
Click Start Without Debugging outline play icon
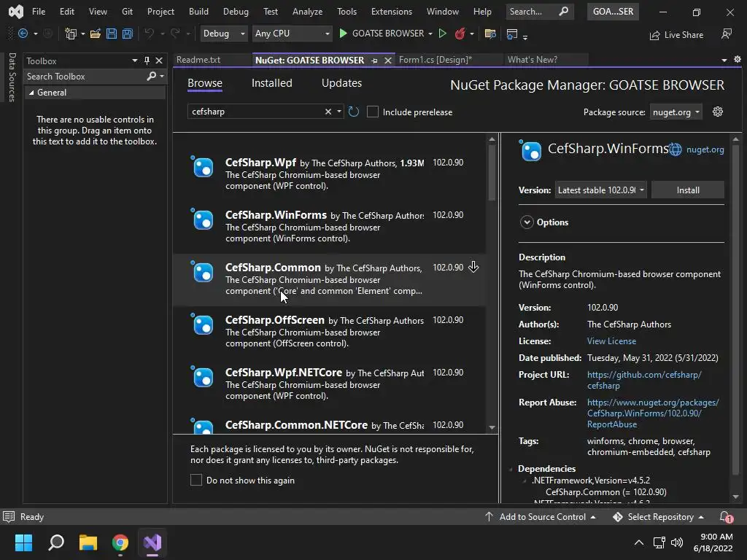(x=443, y=34)
